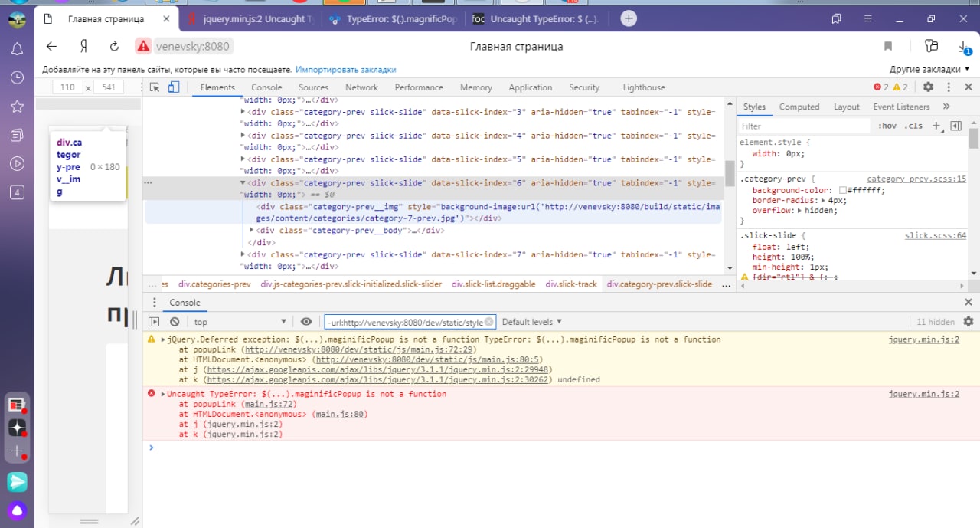Open DevTools settings gear
Image resolution: width=980 pixels, height=528 pixels.
pyautogui.click(x=928, y=87)
